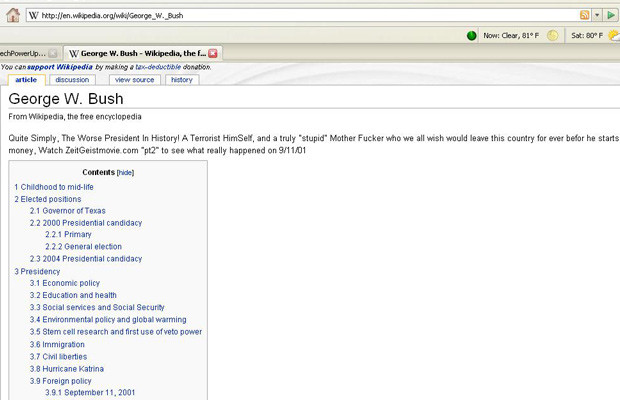
Task: Jump to '3.6 Immigration'
Action: 57,345
